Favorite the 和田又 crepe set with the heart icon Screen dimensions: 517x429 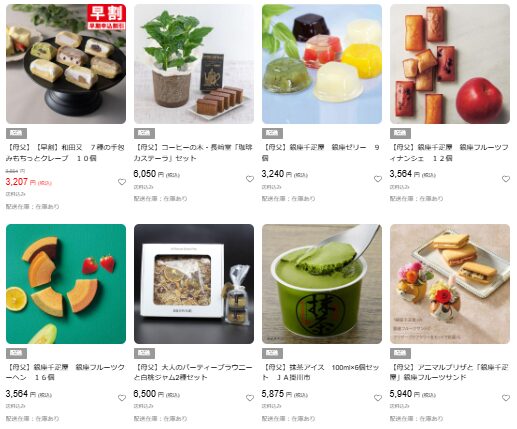[x=122, y=182]
